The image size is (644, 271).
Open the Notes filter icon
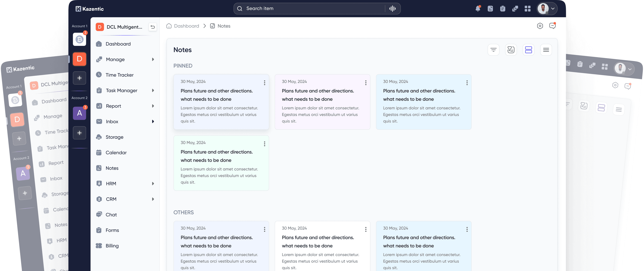coord(494,50)
